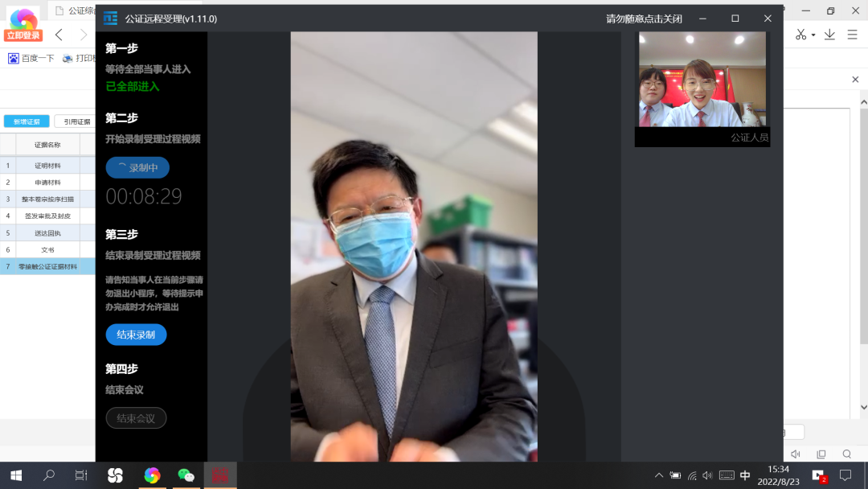Select the 公证综 browser tab
This screenshot has height=489, width=868.
tap(75, 10)
